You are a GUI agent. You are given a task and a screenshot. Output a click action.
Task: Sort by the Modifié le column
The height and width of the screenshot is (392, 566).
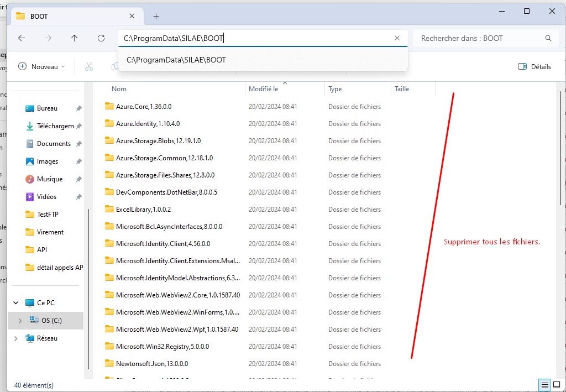point(264,89)
